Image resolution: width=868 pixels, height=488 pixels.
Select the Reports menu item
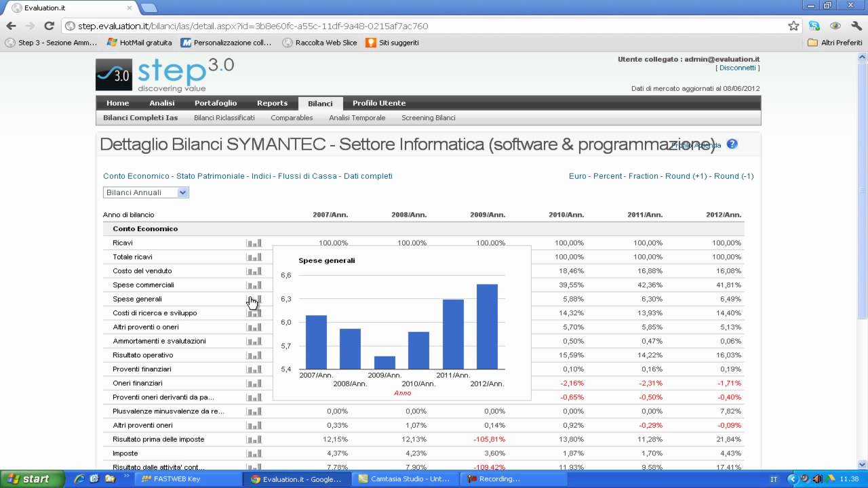tap(272, 103)
